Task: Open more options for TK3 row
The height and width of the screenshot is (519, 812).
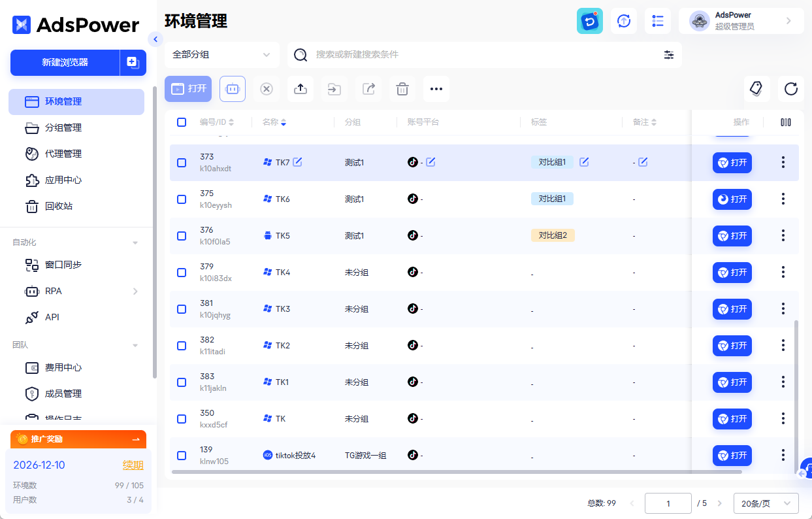Action: [783, 309]
